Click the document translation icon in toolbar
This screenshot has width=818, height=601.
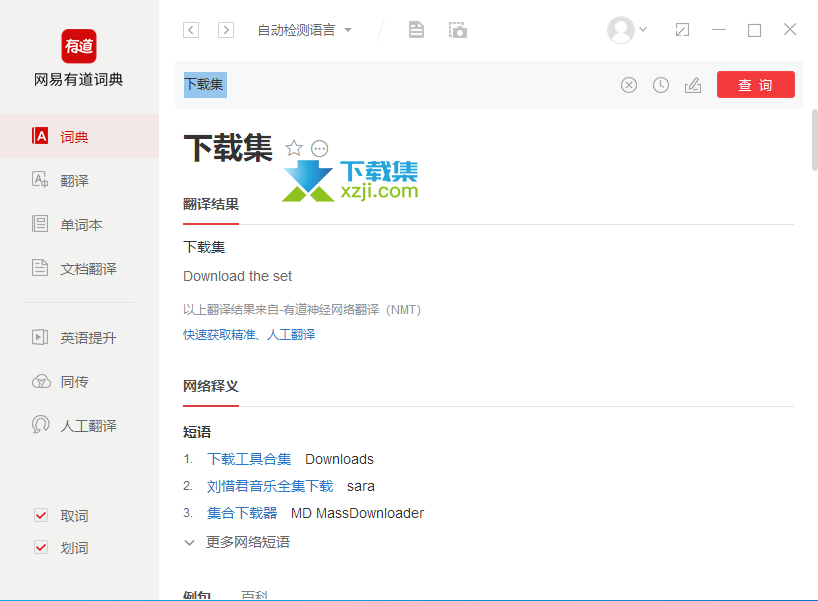click(416, 30)
